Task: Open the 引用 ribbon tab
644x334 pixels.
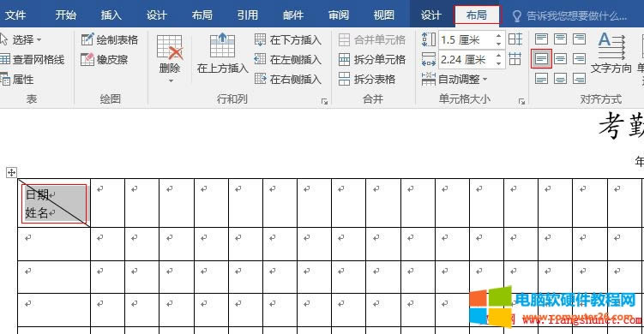Action: [248, 15]
